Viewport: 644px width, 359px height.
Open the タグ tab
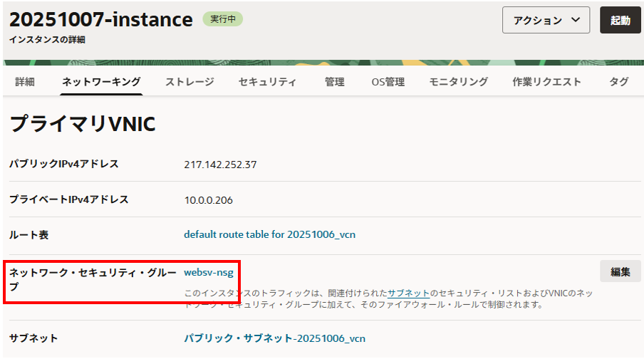tap(618, 82)
